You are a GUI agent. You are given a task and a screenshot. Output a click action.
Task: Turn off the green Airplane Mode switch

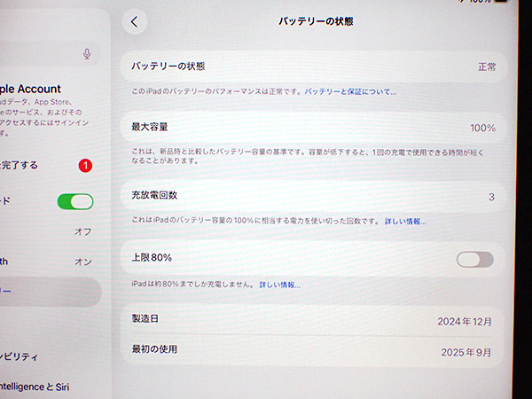click(75, 201)
